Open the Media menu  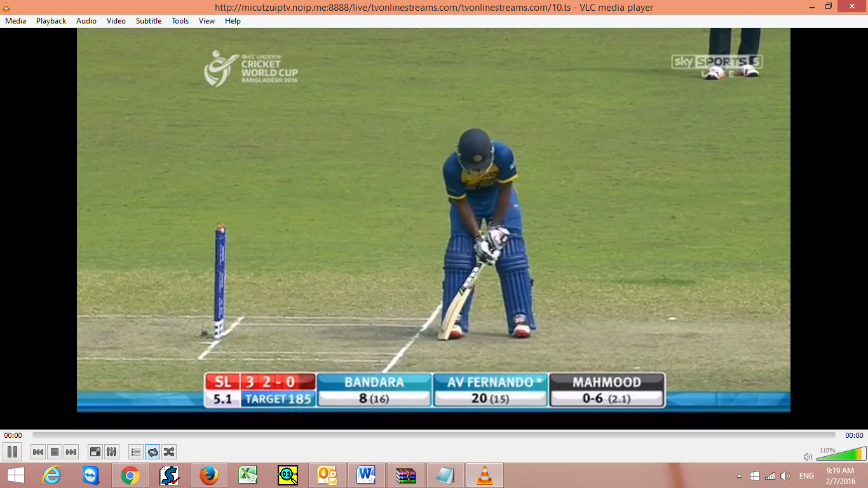pyautogui.click(x=15, y=21)
